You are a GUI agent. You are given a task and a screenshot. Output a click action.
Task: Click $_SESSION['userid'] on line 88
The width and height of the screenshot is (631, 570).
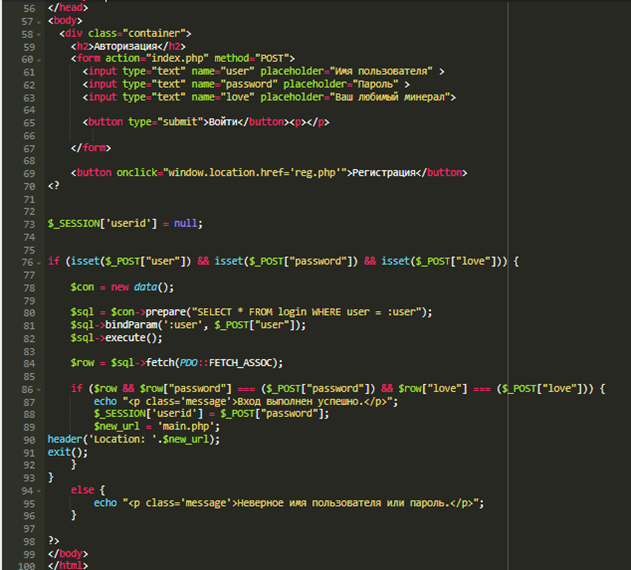[148, 413]
